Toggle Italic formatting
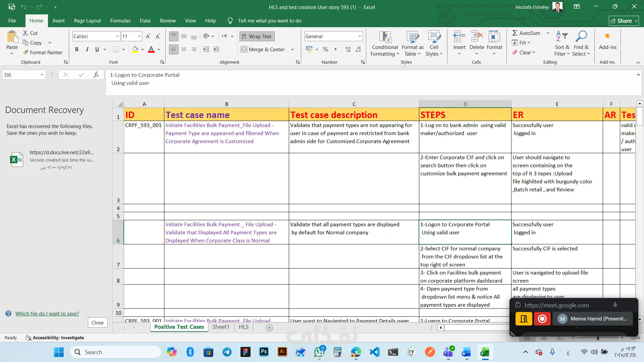The height and width of the screenshot is (362, 644). (x=87, y=49)
